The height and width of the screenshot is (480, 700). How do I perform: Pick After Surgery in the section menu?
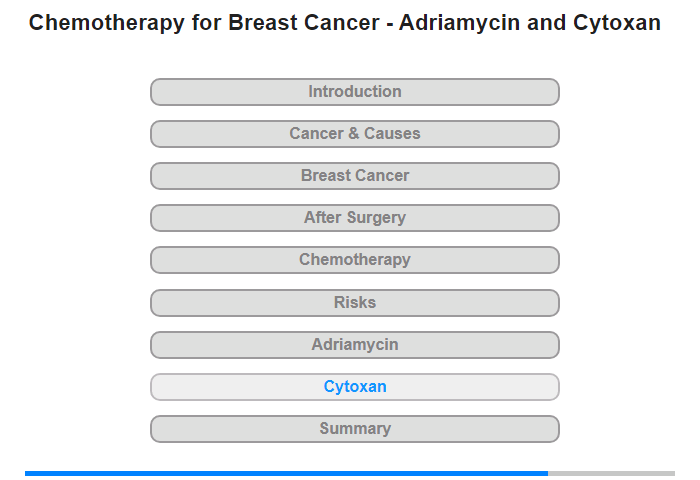pos(355,218)
